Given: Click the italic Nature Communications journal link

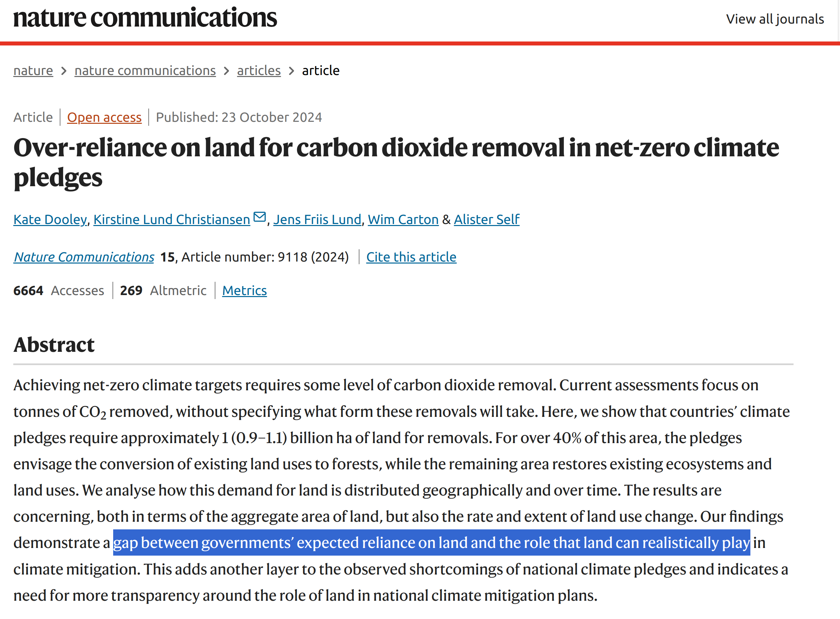Looking at the screenshot, I should pos(84,257).
